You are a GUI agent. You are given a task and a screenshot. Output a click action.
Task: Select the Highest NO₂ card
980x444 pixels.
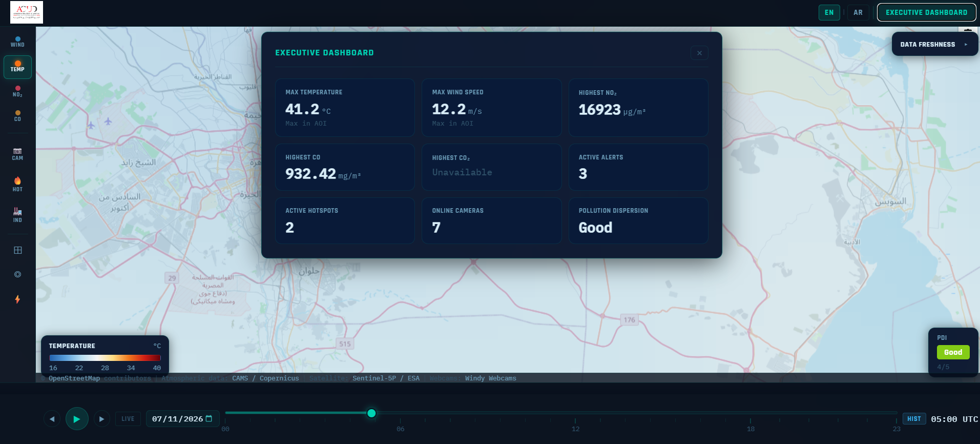click(638, 108)
